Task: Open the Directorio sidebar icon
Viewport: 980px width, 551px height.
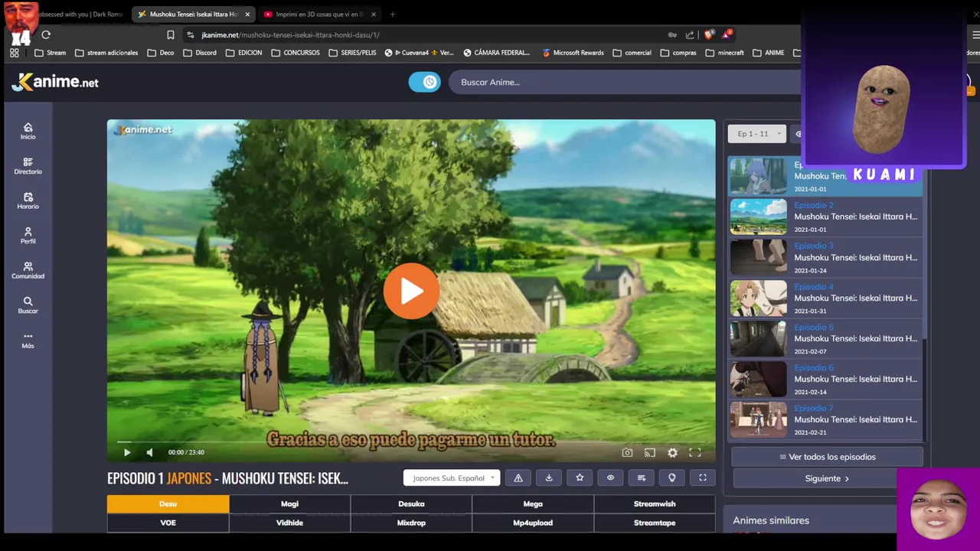Action: tap(28, 166)
